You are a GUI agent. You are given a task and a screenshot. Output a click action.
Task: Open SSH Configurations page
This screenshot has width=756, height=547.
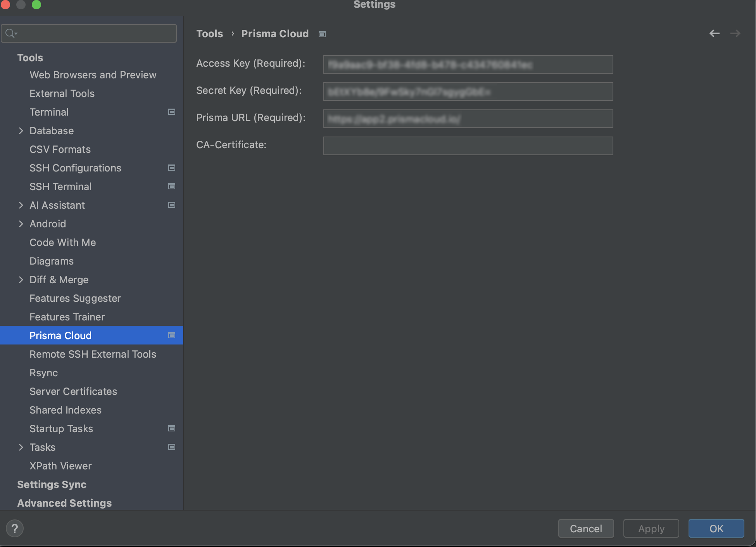[x=76, y=168]
